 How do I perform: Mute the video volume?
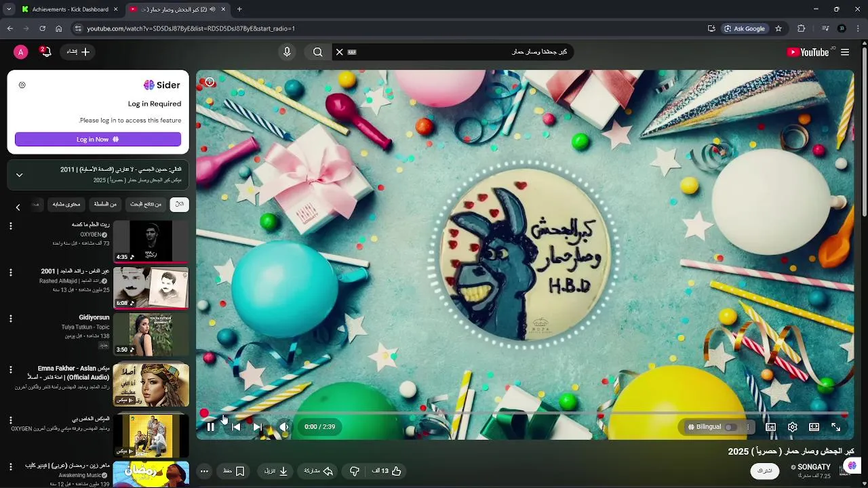[284, 427]
